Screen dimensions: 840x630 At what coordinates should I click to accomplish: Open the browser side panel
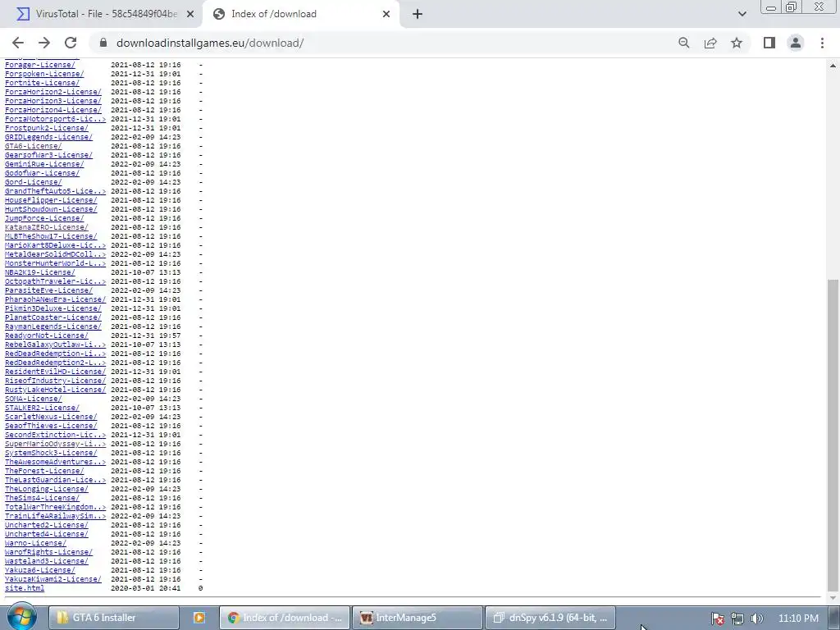coord(769,43)
